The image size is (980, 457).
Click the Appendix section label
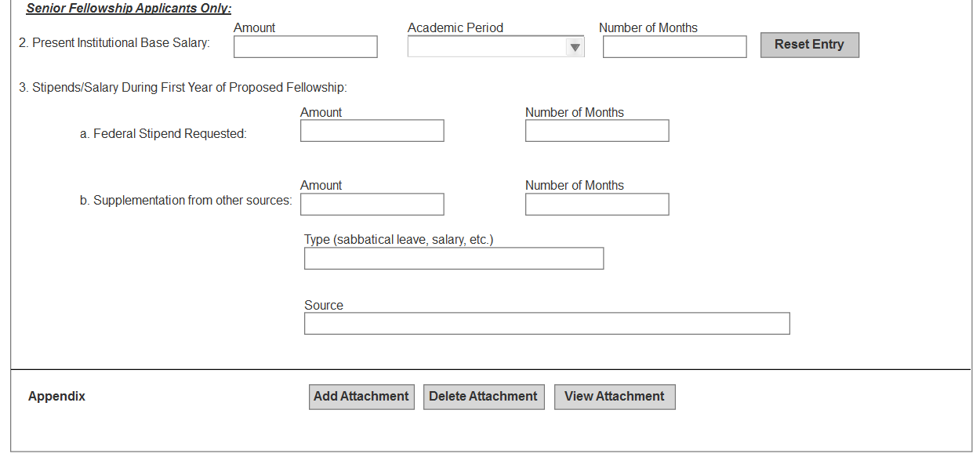point(56,397)
